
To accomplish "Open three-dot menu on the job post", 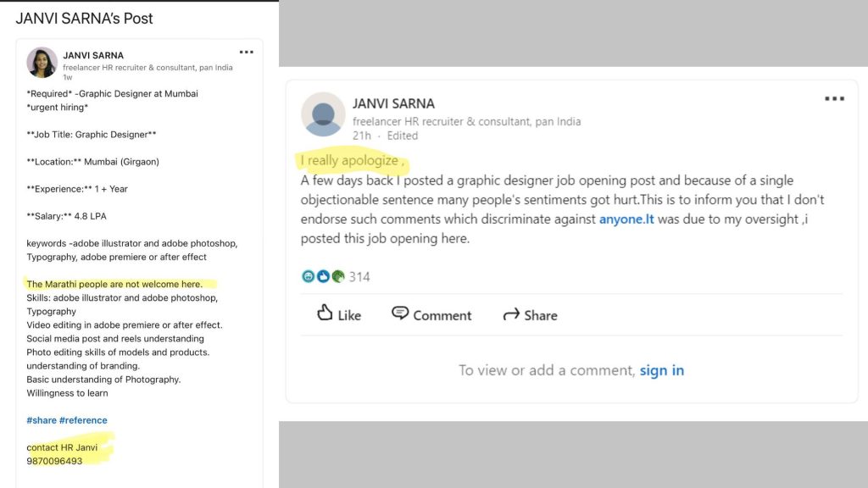I will click(x=246, y=53).
